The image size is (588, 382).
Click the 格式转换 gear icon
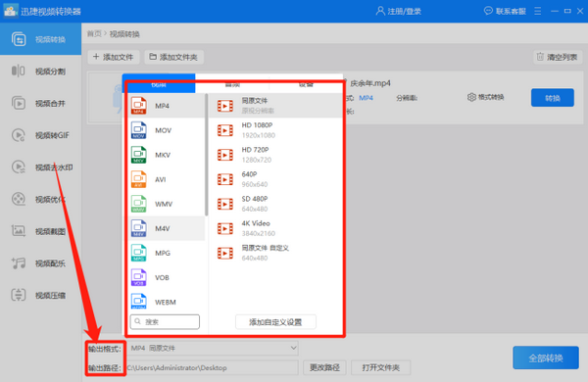(x=471, y=98)
